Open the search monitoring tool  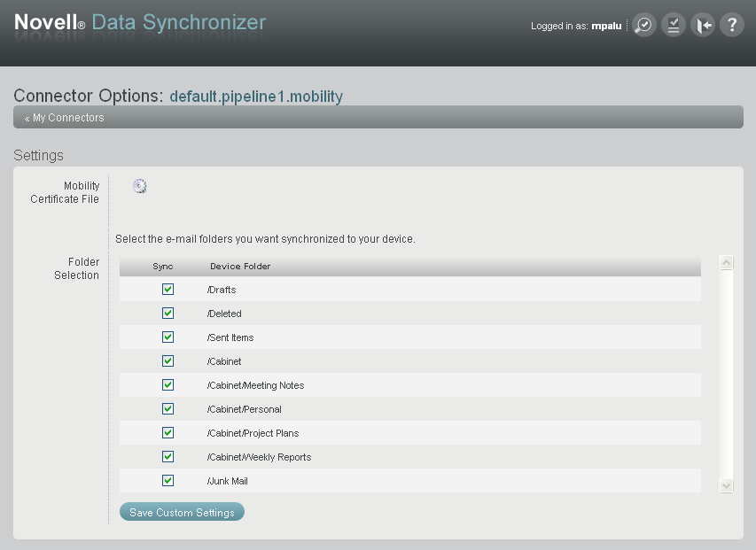click(643, 25)
